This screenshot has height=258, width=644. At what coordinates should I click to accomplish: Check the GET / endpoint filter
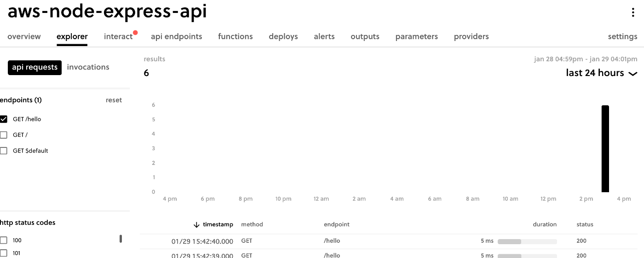click(x=4, y=135)
